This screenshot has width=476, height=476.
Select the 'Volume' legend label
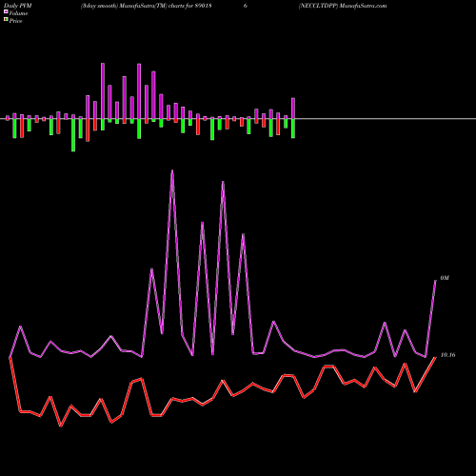tap(18, 13)
